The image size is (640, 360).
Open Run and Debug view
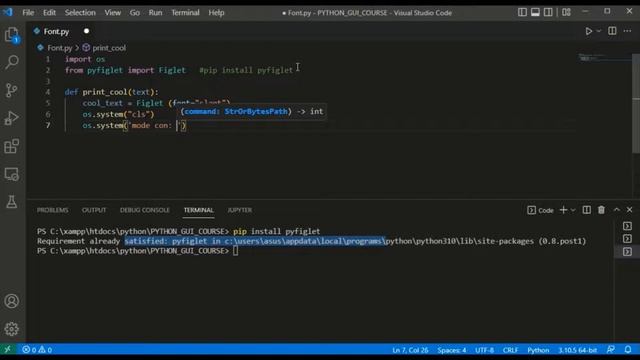click(x=12, y=118)
